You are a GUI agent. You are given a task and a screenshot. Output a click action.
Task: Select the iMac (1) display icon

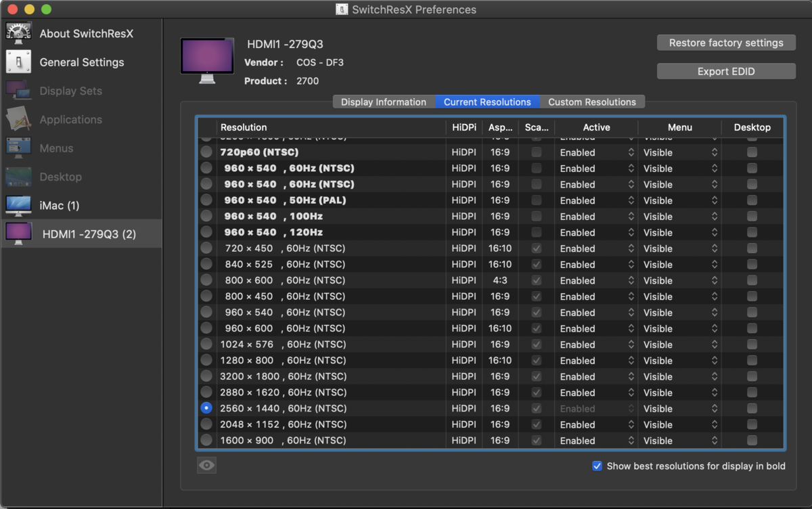coord(18,205)
